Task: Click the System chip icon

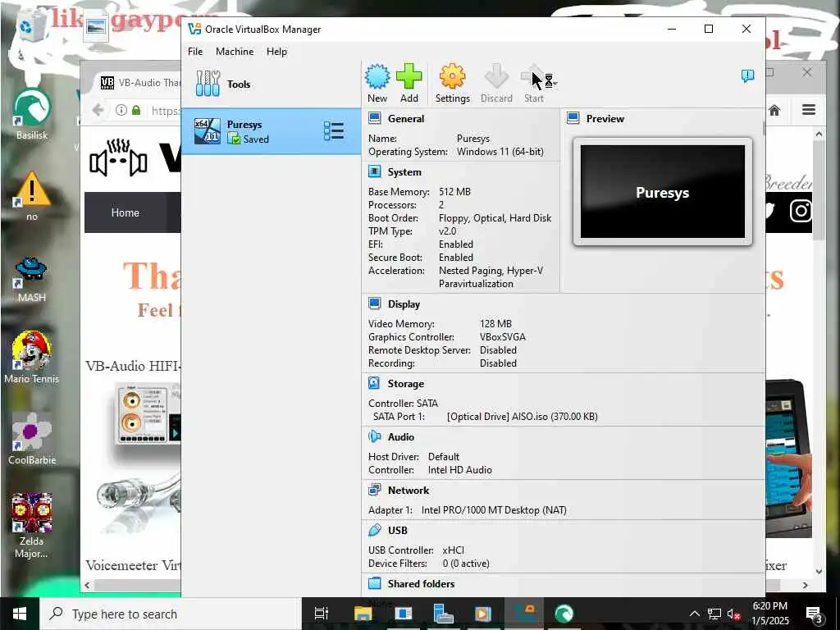Action: [374, 172]
